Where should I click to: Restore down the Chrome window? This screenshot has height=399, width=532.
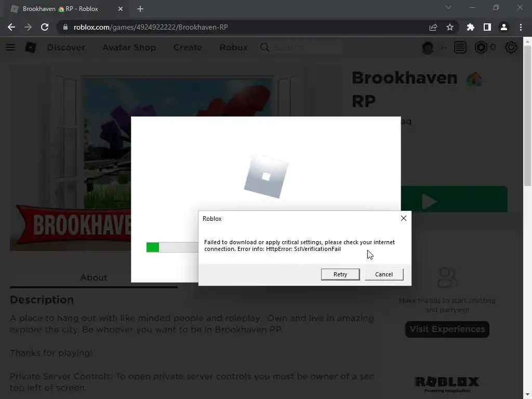tap(496, 7)
